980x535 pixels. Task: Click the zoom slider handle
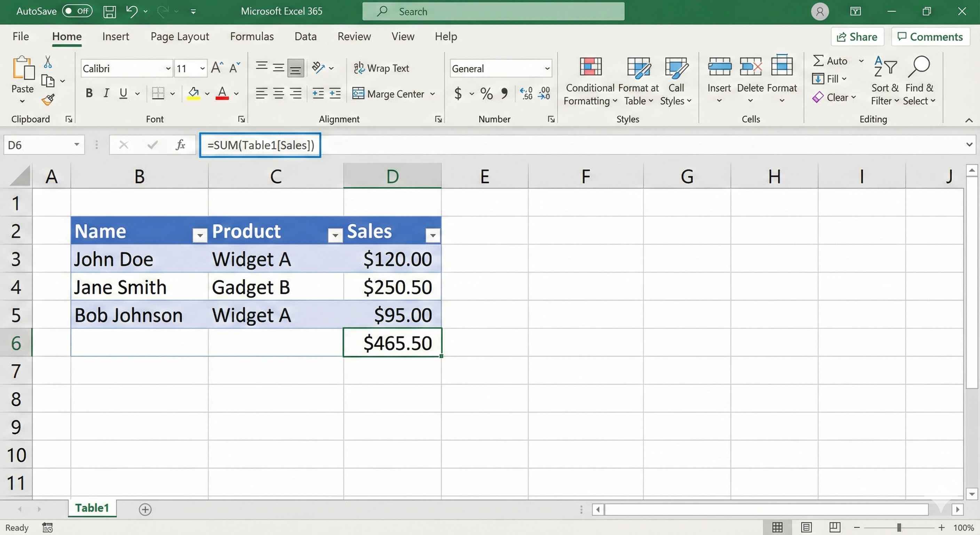(899, 527)
